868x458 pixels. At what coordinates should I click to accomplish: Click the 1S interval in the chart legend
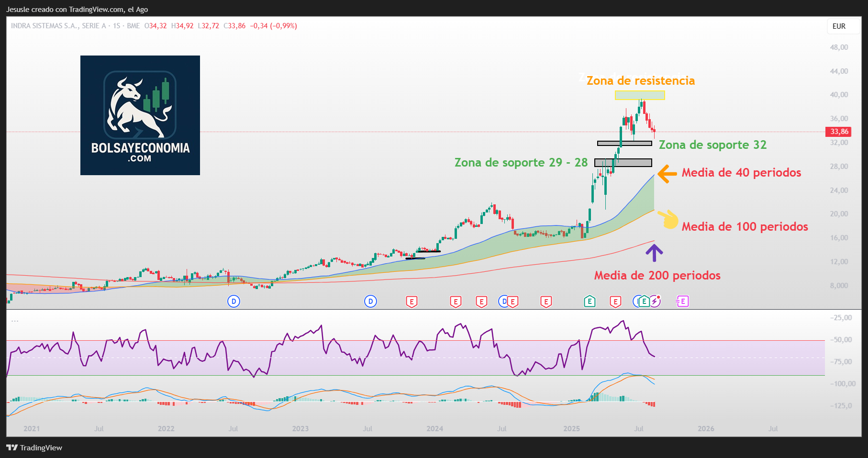click(x=117, y=26)
